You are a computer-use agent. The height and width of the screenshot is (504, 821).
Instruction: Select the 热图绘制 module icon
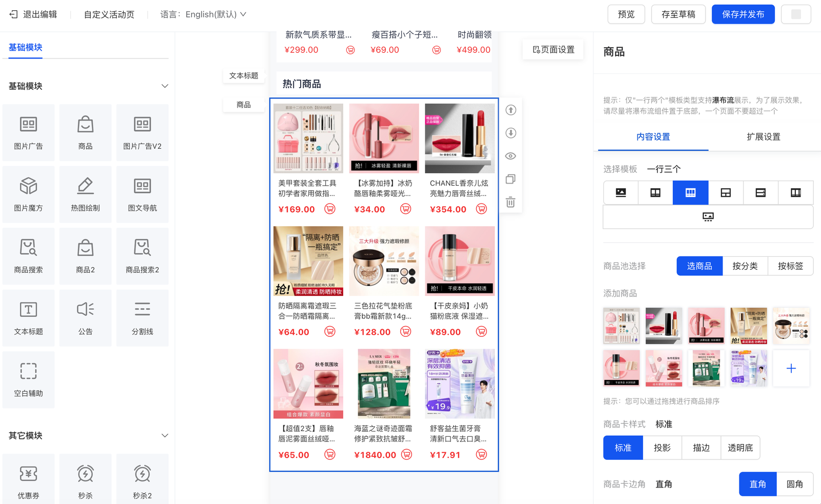coord(85,194)
